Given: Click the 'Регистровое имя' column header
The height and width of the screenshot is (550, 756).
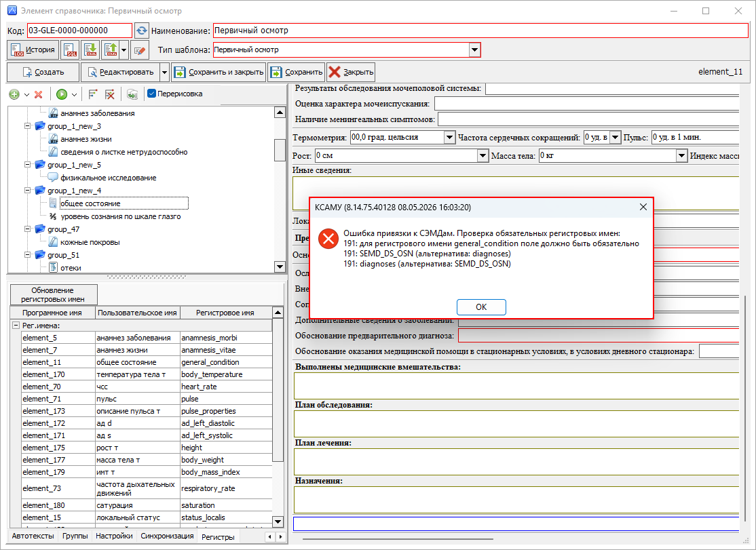Looking at the screenshot, I should 225,313.
